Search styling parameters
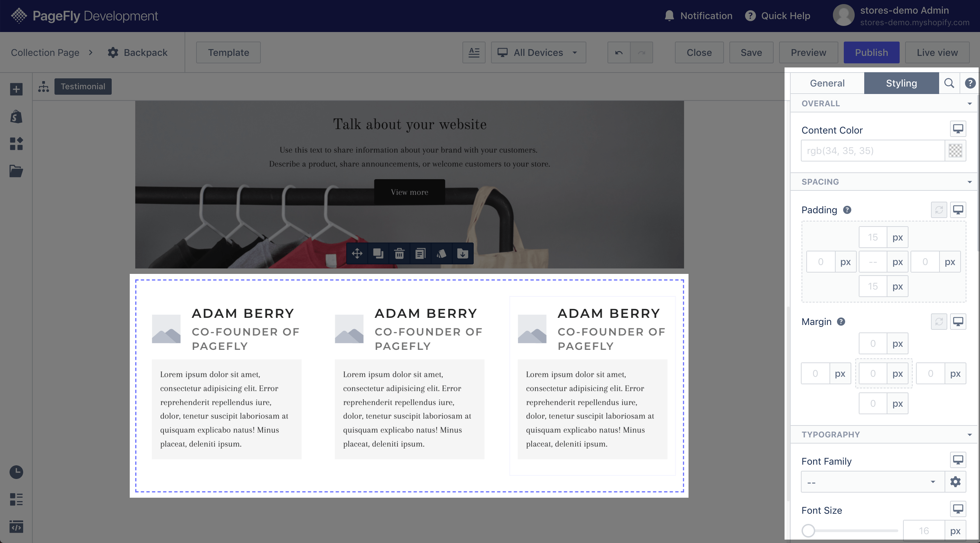This screenshot has height=543, width=980. click(x=949, y=83)
